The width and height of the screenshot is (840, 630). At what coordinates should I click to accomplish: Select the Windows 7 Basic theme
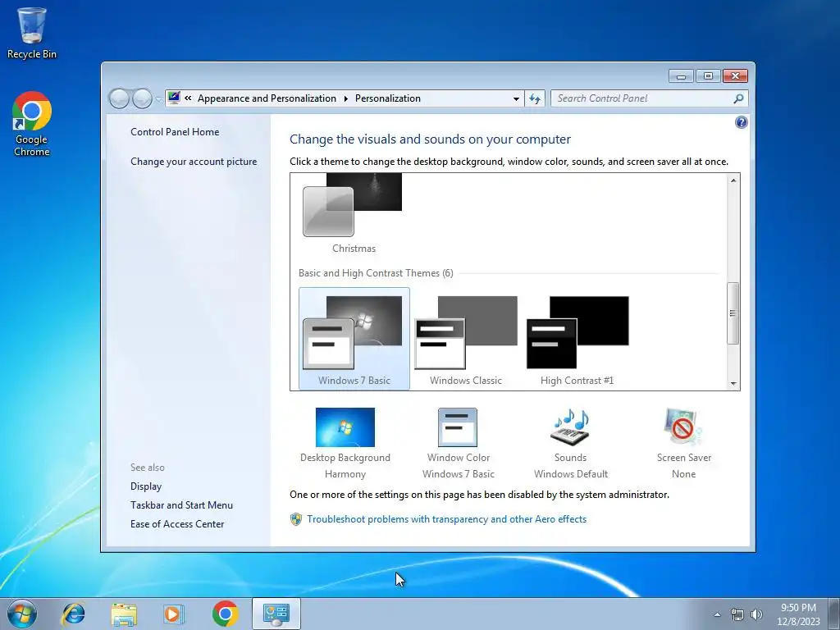pos(354,339)
